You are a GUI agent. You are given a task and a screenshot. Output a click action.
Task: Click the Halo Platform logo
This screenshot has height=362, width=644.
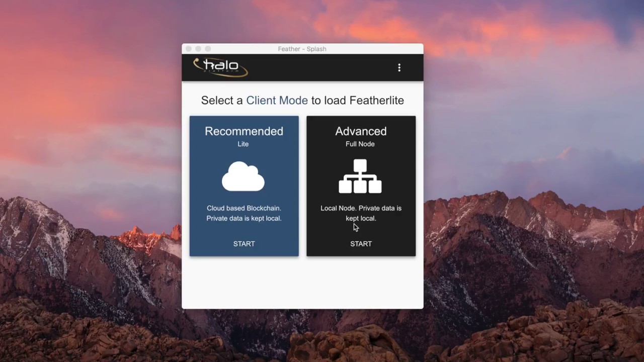(221, 67)
